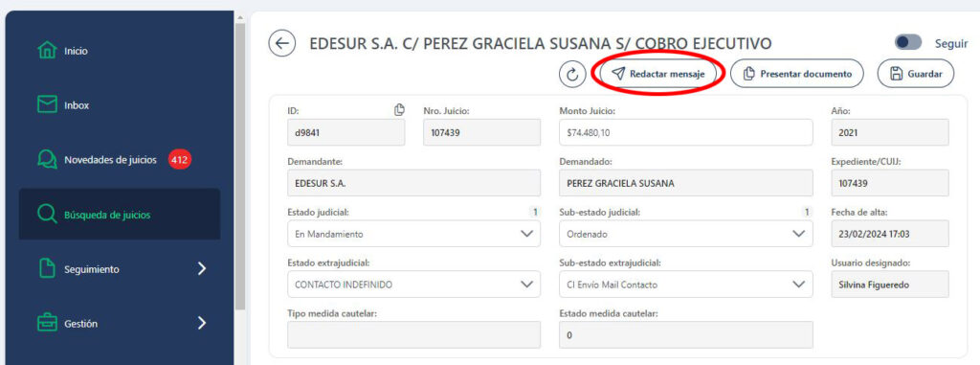Open the Sub-estado judicial dropdown
The width and height of the screenshot is (980, 365).
685,234
